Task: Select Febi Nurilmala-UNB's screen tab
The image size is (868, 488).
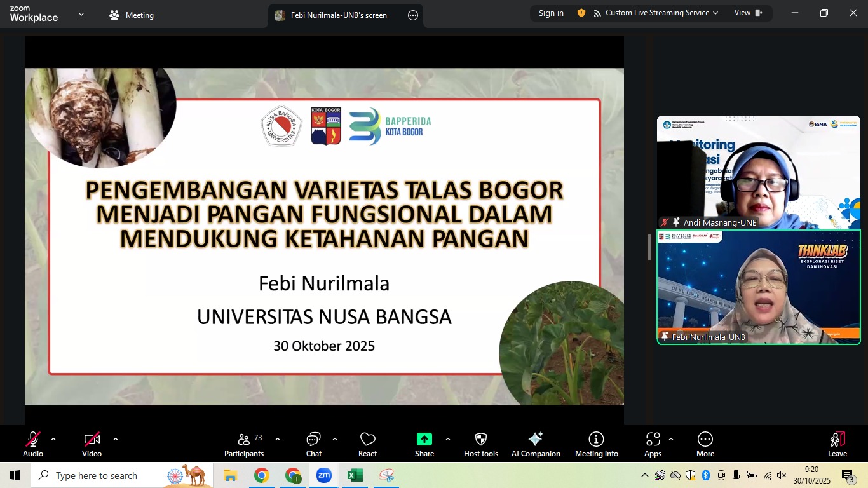Action: pos(338,15)
